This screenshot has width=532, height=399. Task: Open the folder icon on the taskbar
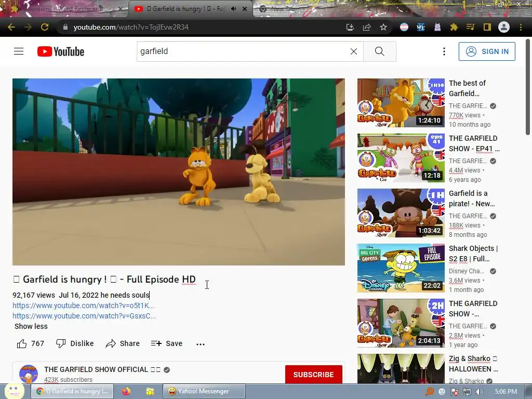click(x=150, y=392)
